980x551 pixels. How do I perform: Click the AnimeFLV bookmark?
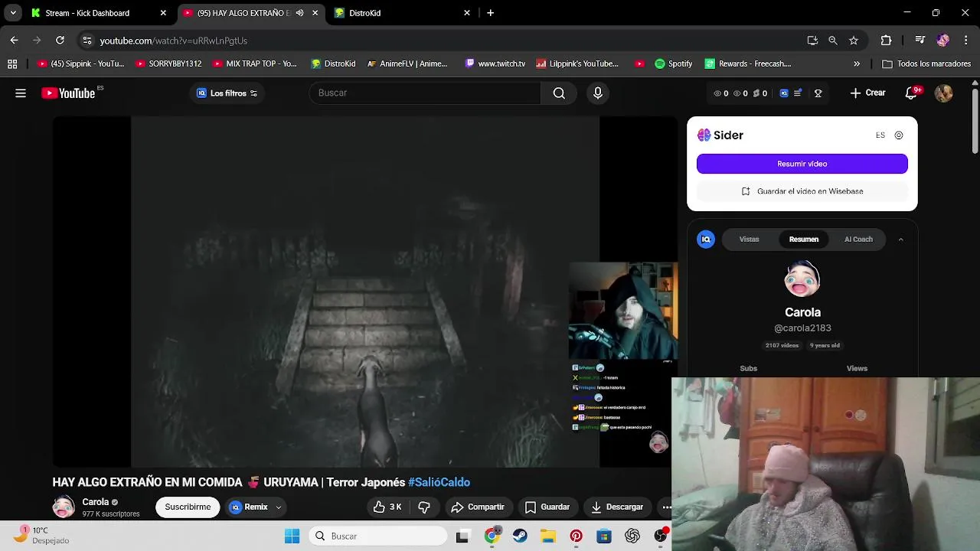[407, 64]
